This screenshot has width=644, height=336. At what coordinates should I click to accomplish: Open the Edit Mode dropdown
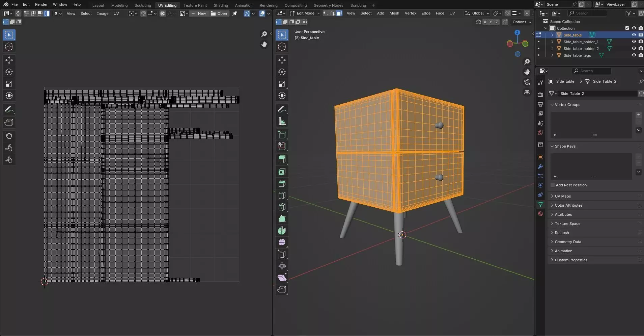pyautogui.click(x=305, y=13)
